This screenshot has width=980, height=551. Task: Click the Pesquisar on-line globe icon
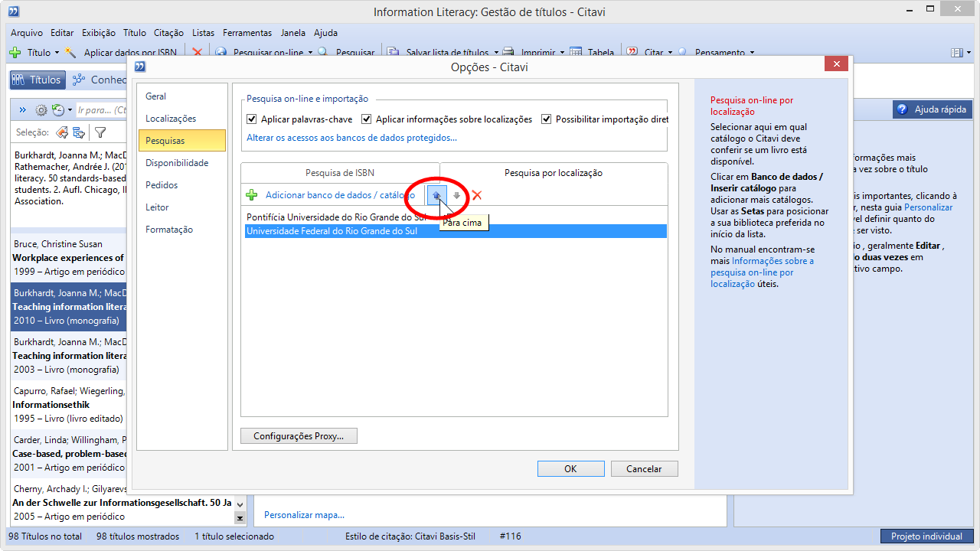tap(221, 53)
